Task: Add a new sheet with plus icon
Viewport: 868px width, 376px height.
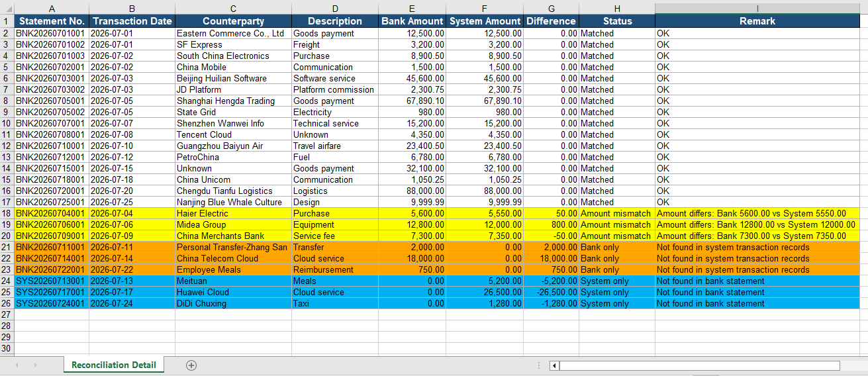Action: 191,365
